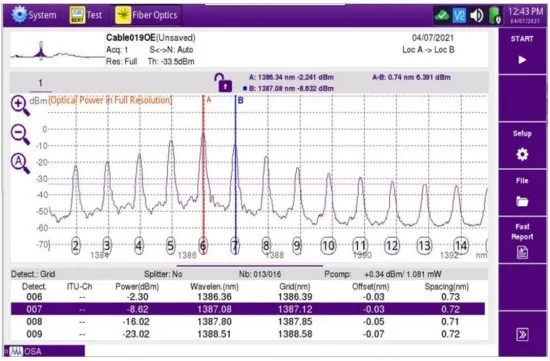550x361 pixels.
Task: Open the Fiber Optics tab
Action: (x=147, y=15)
